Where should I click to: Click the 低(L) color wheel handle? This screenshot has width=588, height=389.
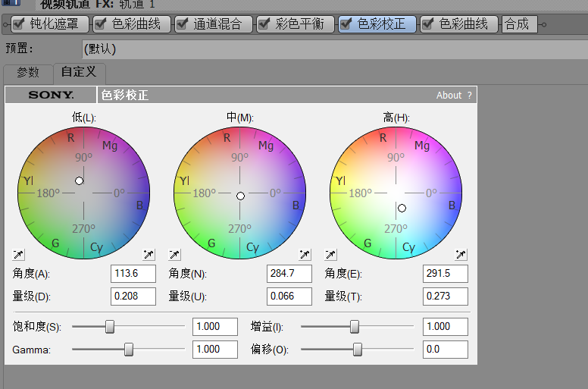79,181
